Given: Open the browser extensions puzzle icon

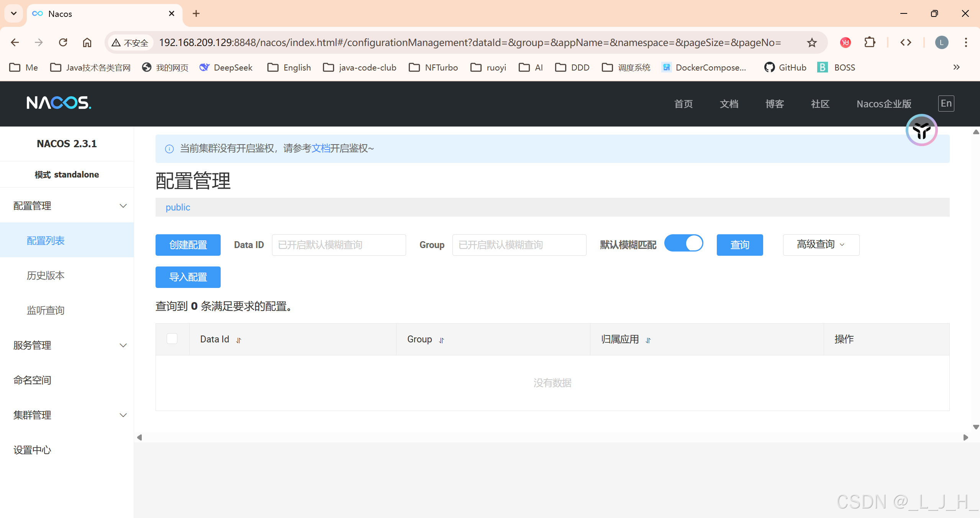Looking at the screenshot, I should (870, 43).
